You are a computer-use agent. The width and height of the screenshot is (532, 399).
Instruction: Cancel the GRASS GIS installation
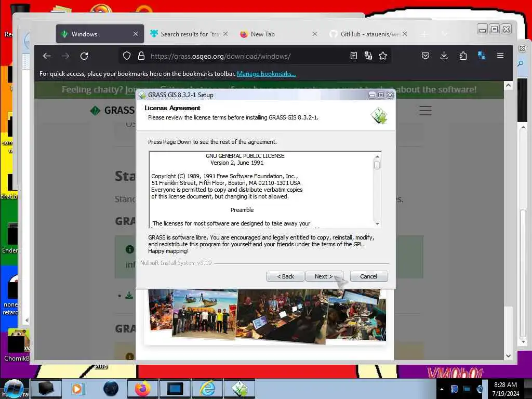(x=368, y=276)
